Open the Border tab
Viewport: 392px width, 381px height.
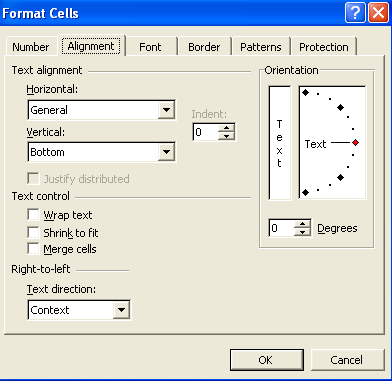[x=204, y=47]
